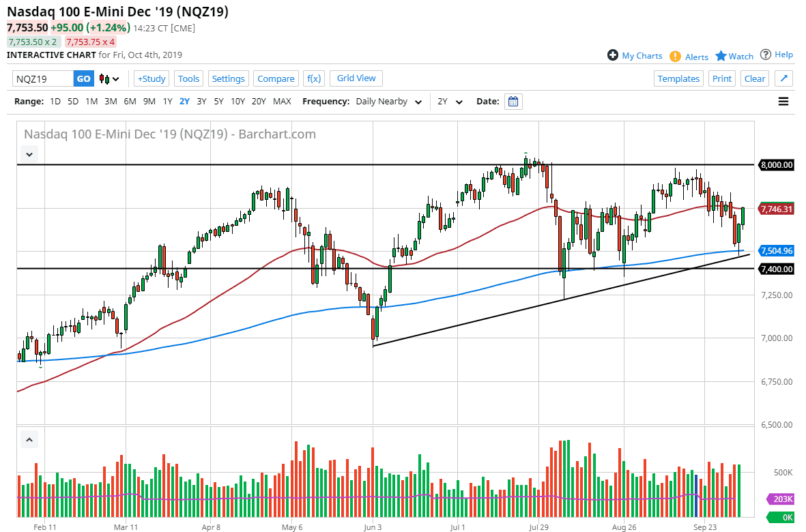The height and width of the screenshot is (532, 806).
Task: Click the My Charts plus icon
Action: pos(612,55)
